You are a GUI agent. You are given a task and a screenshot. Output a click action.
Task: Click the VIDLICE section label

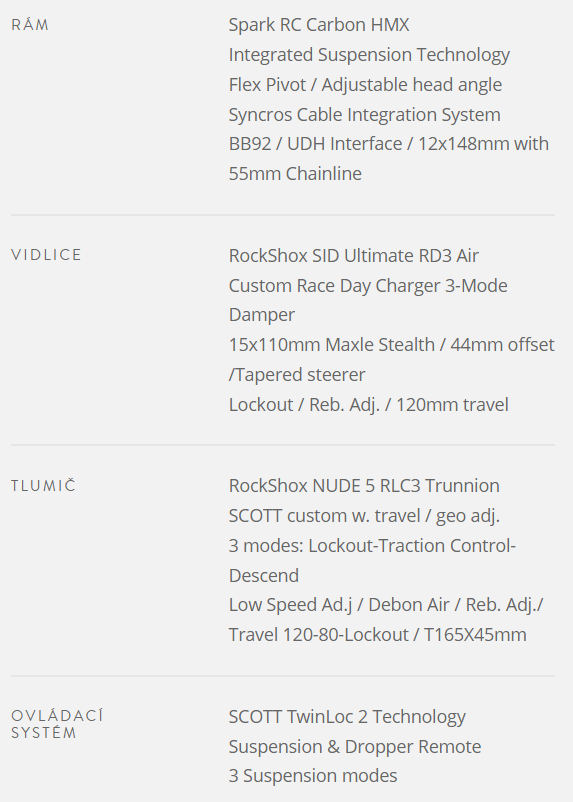coord(46,255)
